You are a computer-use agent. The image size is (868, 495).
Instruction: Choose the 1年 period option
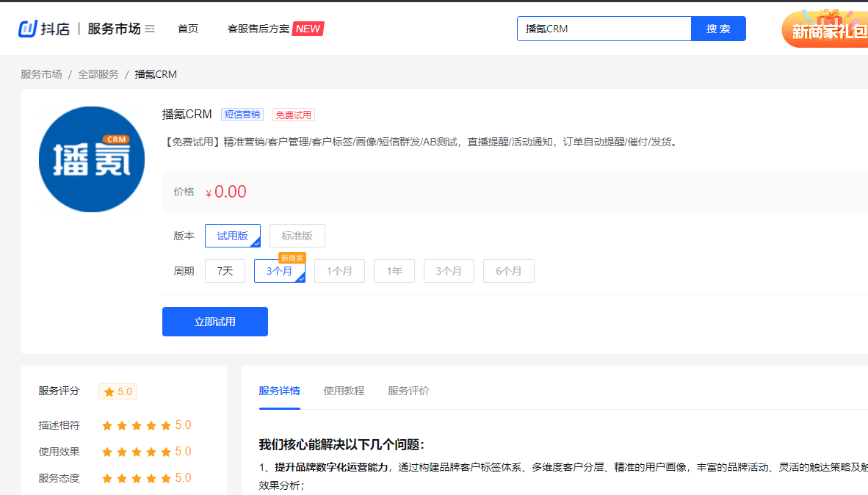[394, 271]
